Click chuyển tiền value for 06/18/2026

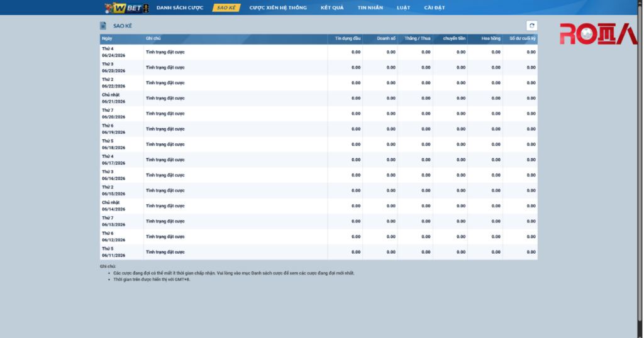[461, 144]
